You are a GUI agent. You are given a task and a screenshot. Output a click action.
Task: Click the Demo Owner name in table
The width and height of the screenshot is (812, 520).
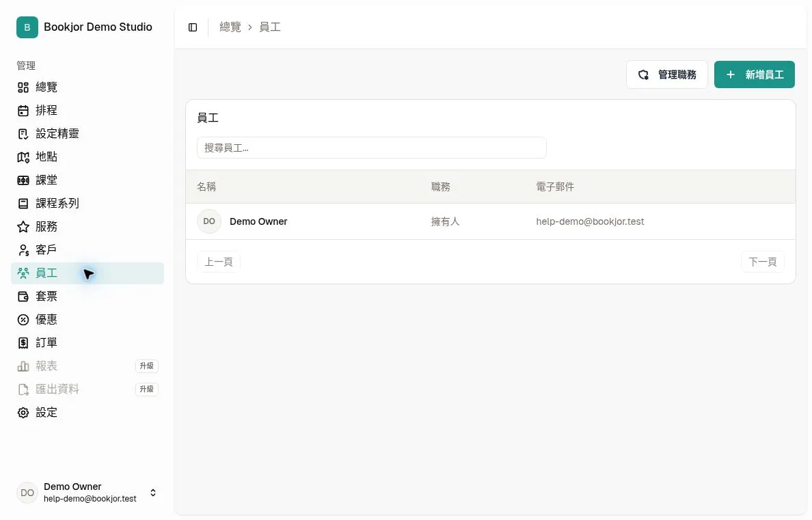pyautogui.click(x=258, y=221)
